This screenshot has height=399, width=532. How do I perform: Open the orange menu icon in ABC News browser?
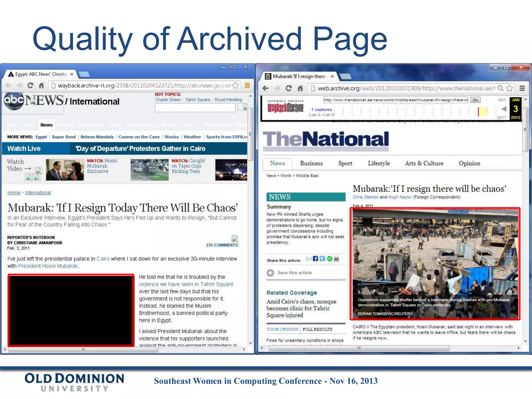pyautogui.click(x=247, y=85)
